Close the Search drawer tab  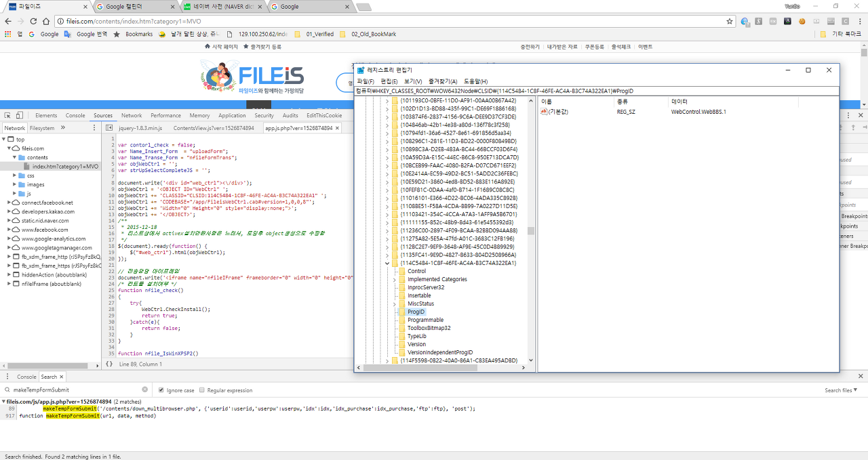coord(62,377)
